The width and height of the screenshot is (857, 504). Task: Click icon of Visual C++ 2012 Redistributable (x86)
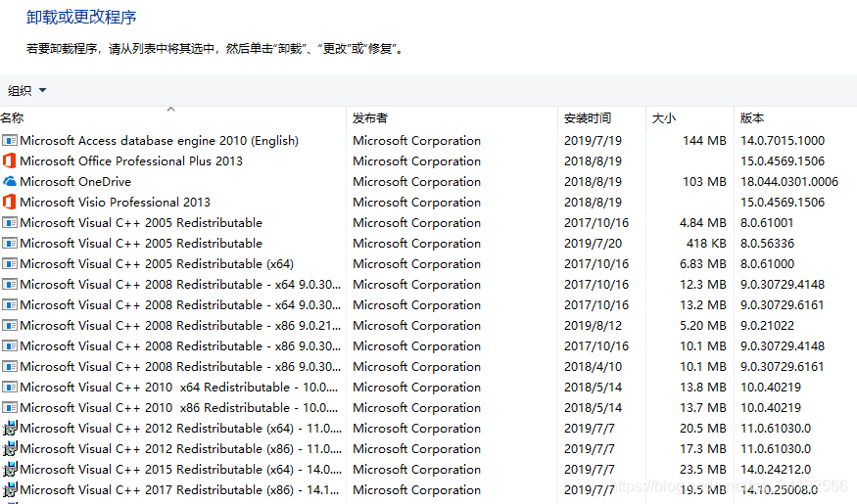[10, 449]
